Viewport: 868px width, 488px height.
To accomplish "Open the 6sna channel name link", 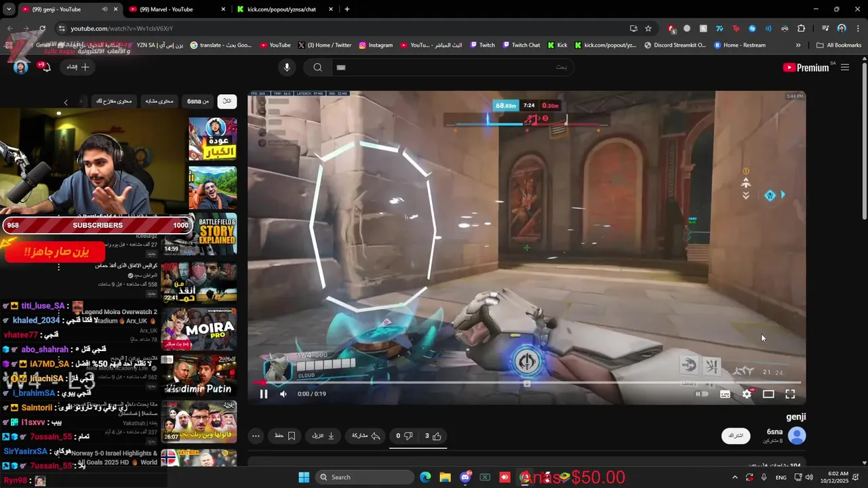I will coord(774,432).
